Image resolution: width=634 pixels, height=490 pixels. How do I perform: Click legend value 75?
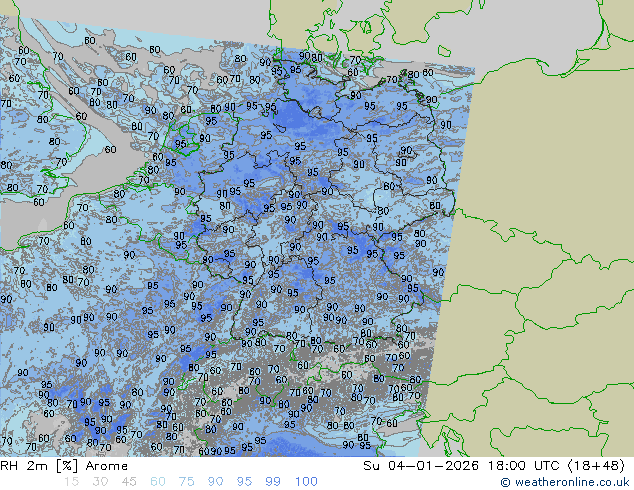coord(186,482)
